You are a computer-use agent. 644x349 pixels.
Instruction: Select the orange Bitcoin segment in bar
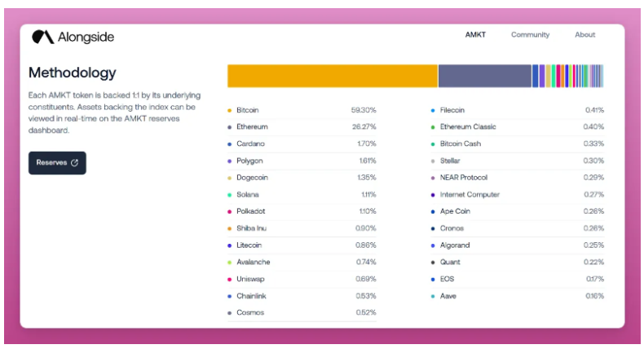(x=333, y=76)
